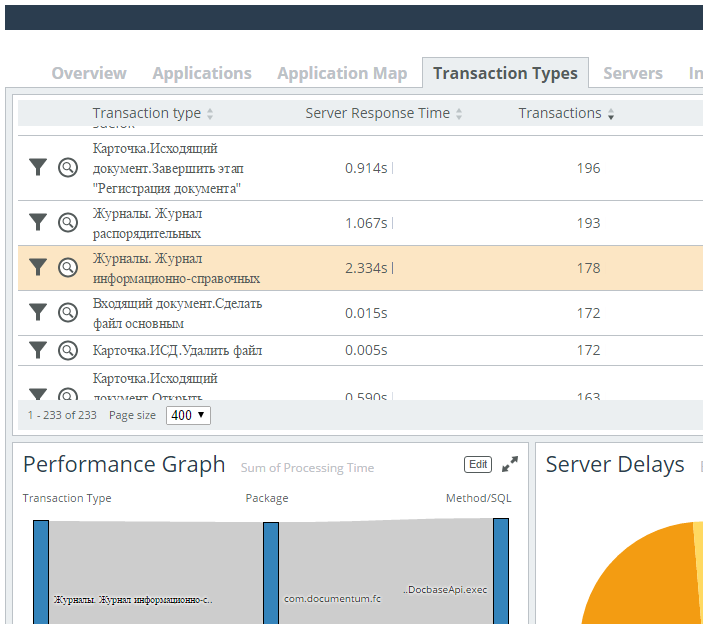Click filter icon for the 0.914s transaction row

pyautogui.click(x=38, y=168)
